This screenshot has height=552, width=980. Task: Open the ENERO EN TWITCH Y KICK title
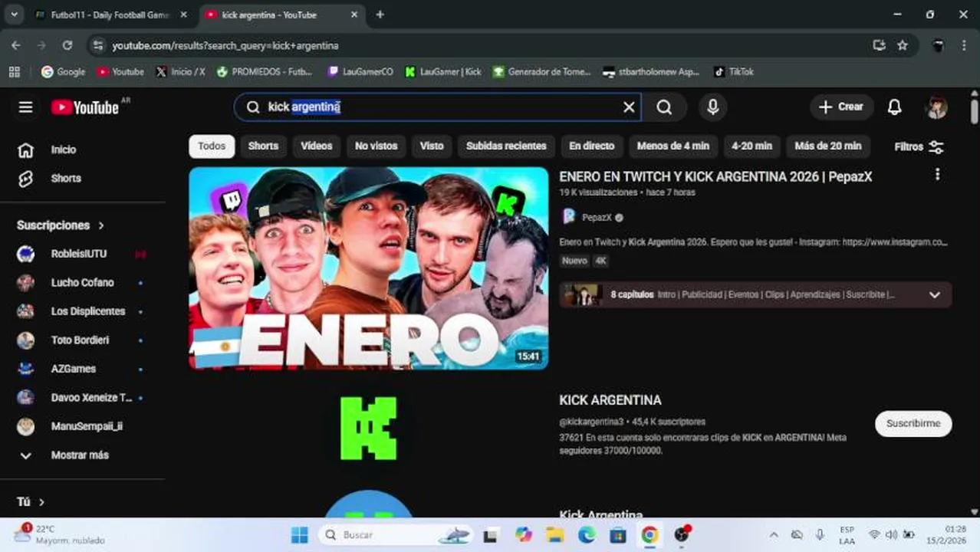click(715, 176)
